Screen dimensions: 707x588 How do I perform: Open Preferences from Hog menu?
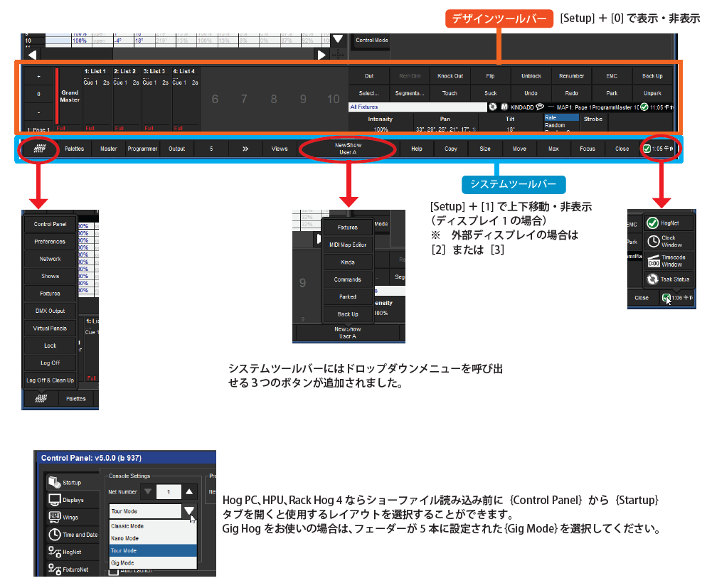click(x=50, y=242)
